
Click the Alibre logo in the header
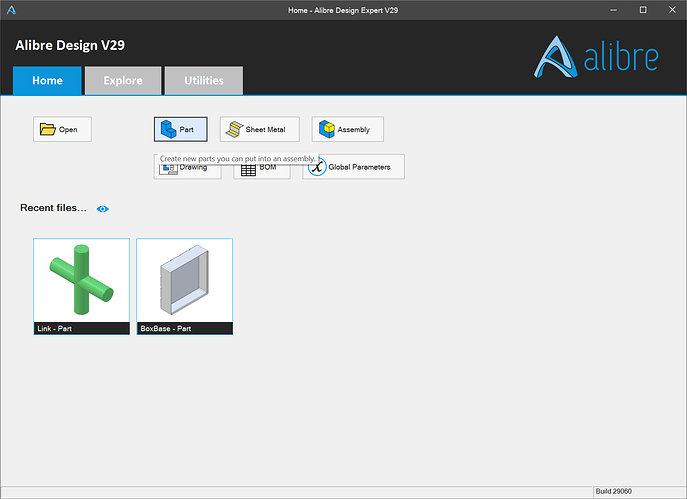click(x=596, y=57)
